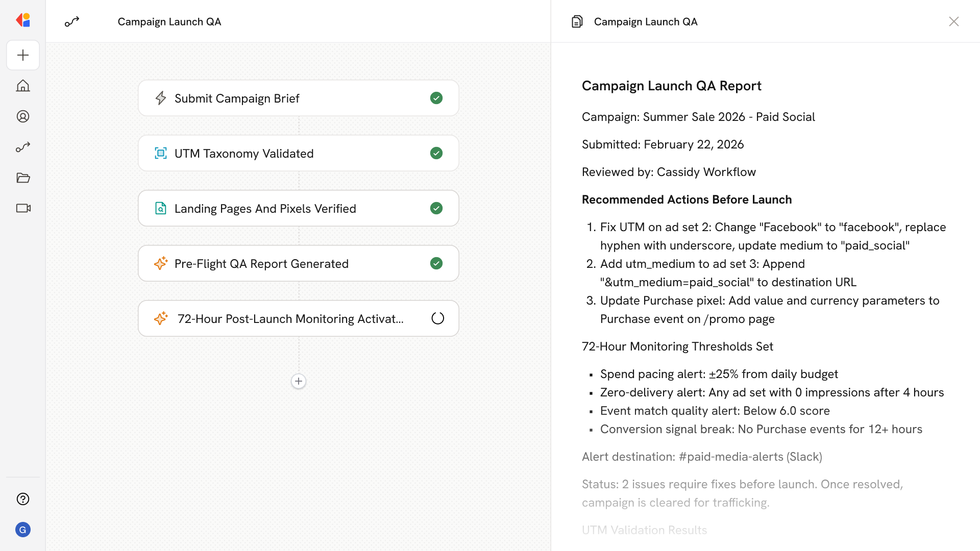Open the user profile circle icon
The height and width of the screenshot is (551, 980).
coord(23,116)
